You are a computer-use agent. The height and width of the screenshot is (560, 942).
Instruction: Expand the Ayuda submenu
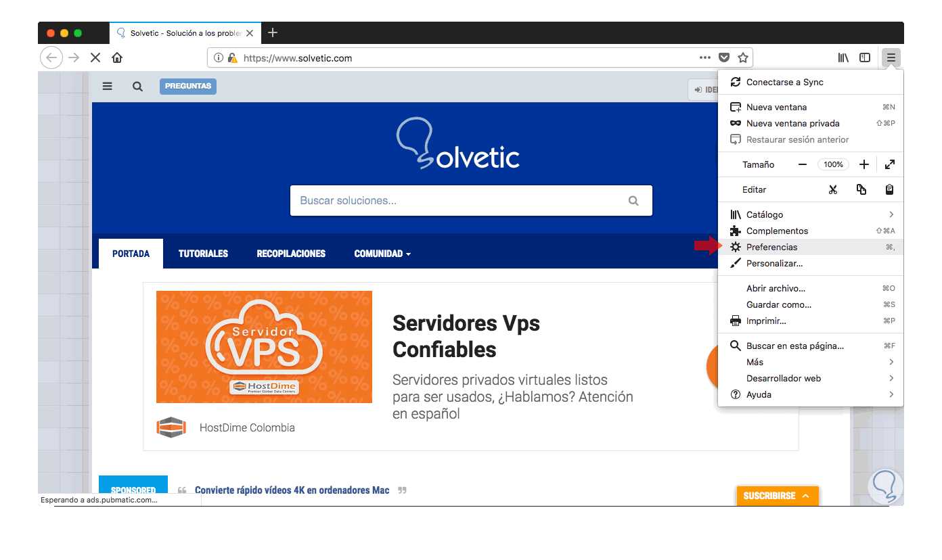[x=811, y=394]
